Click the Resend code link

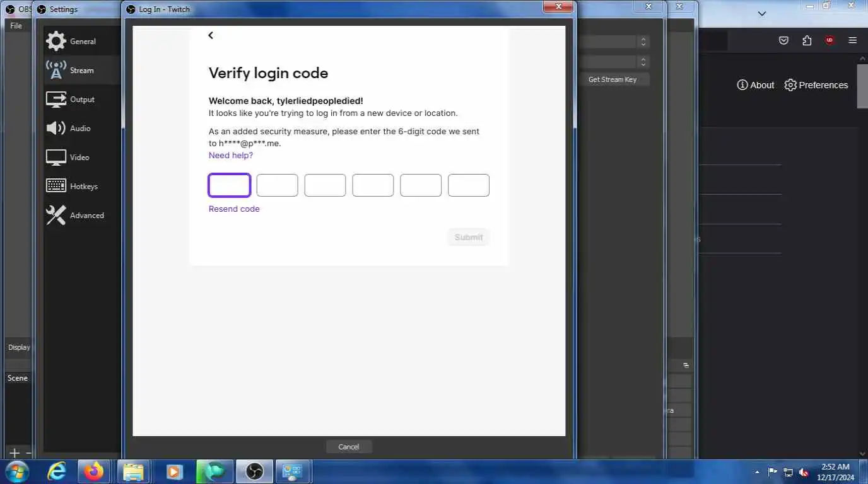(x=234, y=209)
